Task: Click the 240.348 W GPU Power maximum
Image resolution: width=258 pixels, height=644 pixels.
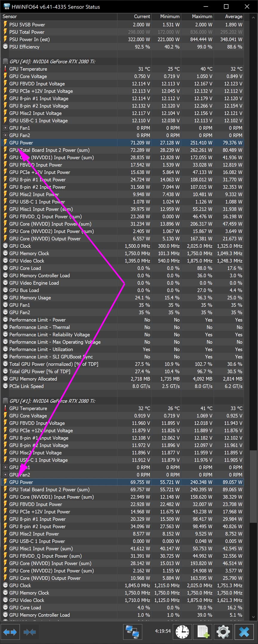Action: click(201, 482)
